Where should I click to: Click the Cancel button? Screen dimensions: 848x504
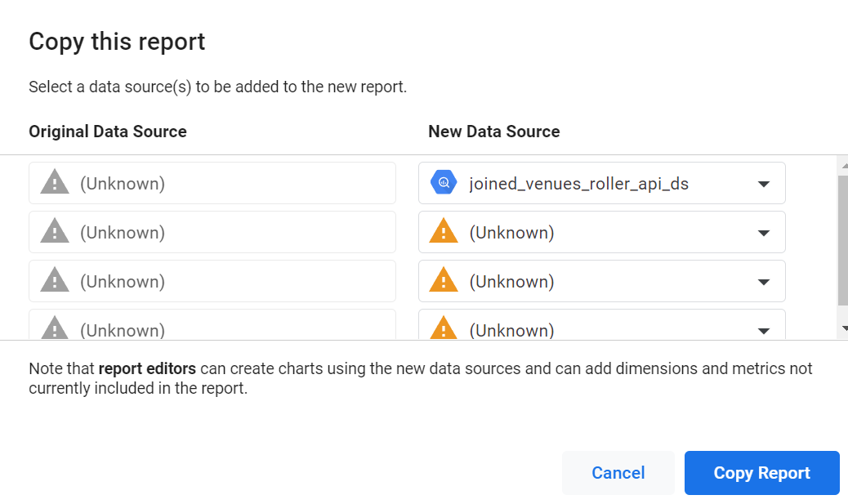(x=618, y=472)
